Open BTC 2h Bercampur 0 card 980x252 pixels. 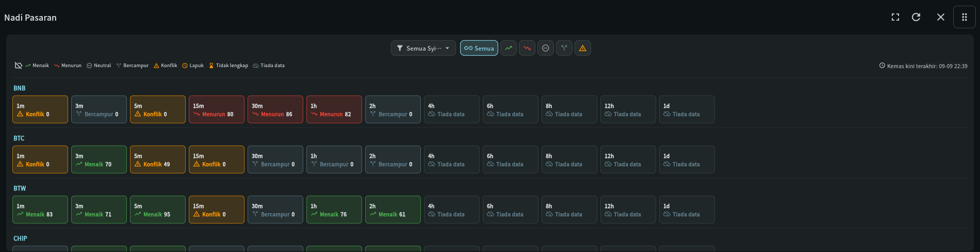click(x=393, y=160)
